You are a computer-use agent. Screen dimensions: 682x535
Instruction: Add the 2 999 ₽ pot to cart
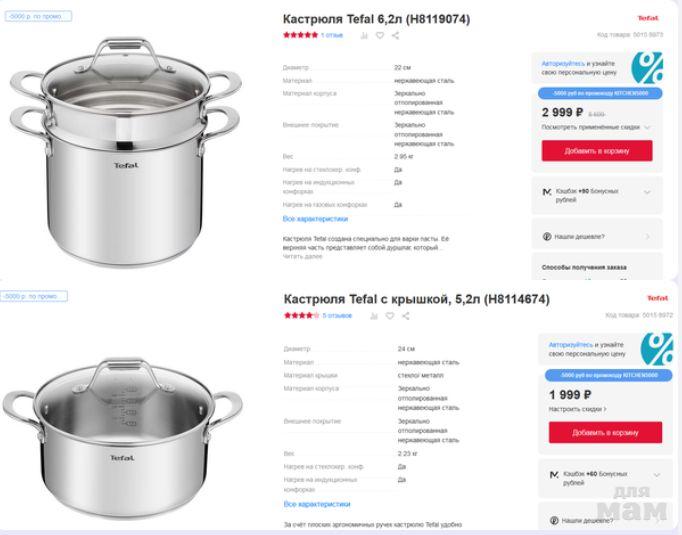point(597,151)
